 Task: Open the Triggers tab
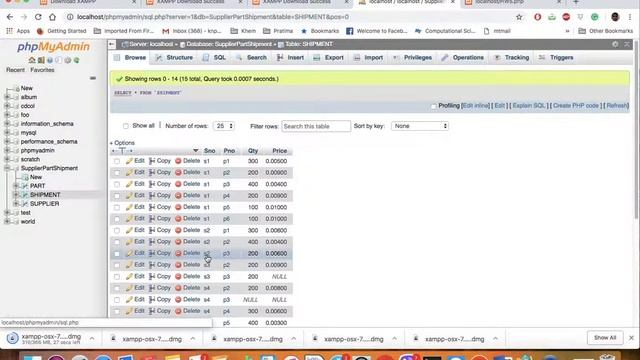pyautogui.click(x=556, y=58)
